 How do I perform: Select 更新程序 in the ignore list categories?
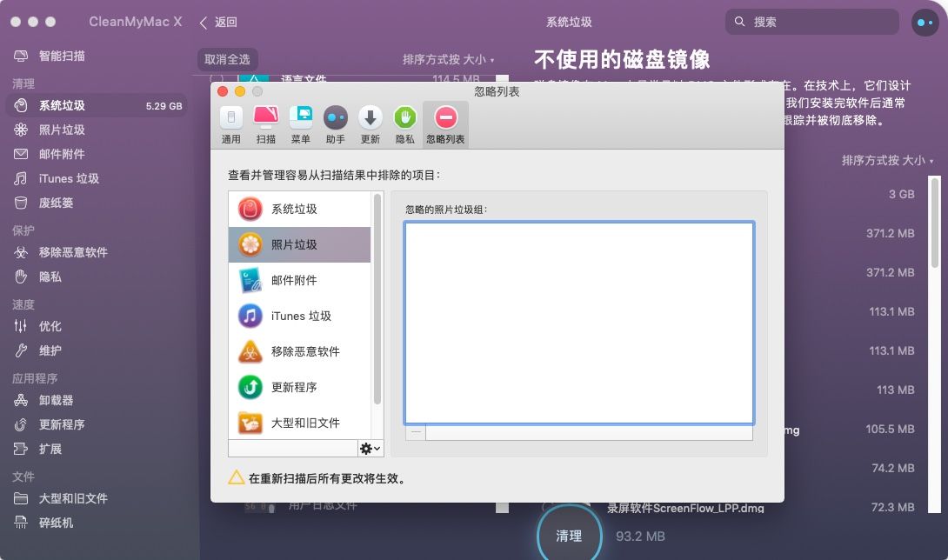[299, 388]
